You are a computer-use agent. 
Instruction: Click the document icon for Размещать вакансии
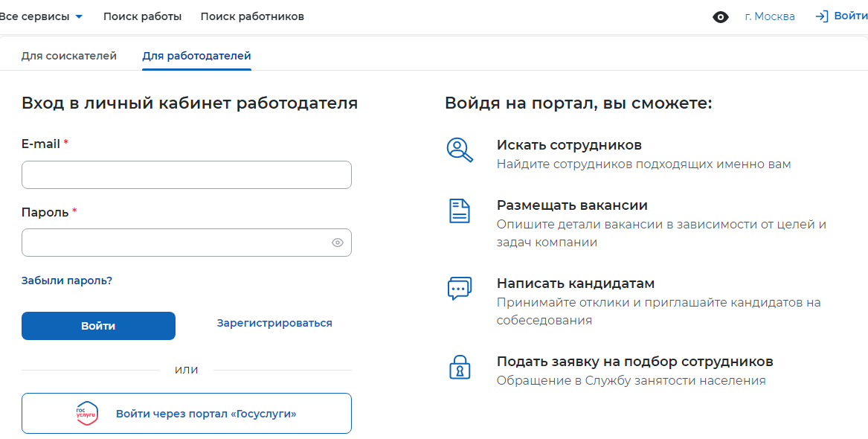(460, 211)
